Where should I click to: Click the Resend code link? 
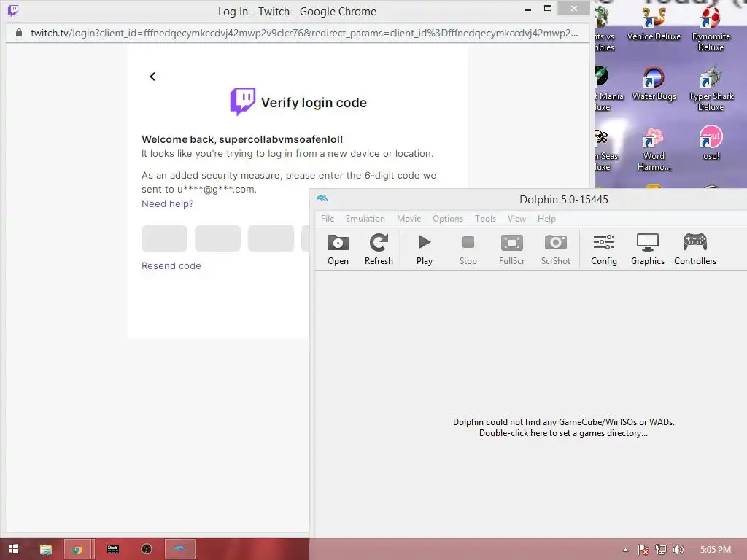pyautogui.click(x=171, y=265)
